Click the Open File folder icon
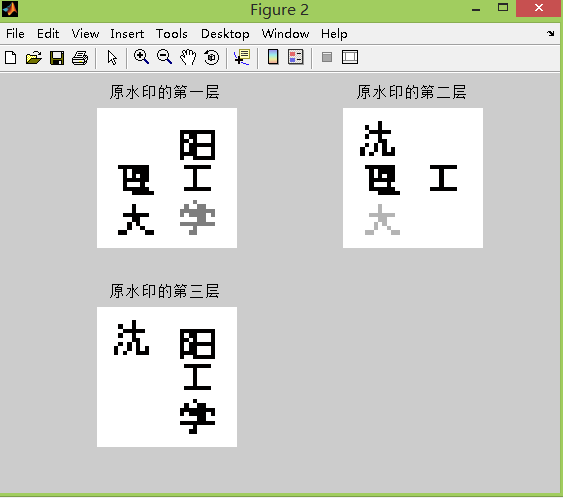Viewport: 563px width, 498px height. click(x=34, y=57)
